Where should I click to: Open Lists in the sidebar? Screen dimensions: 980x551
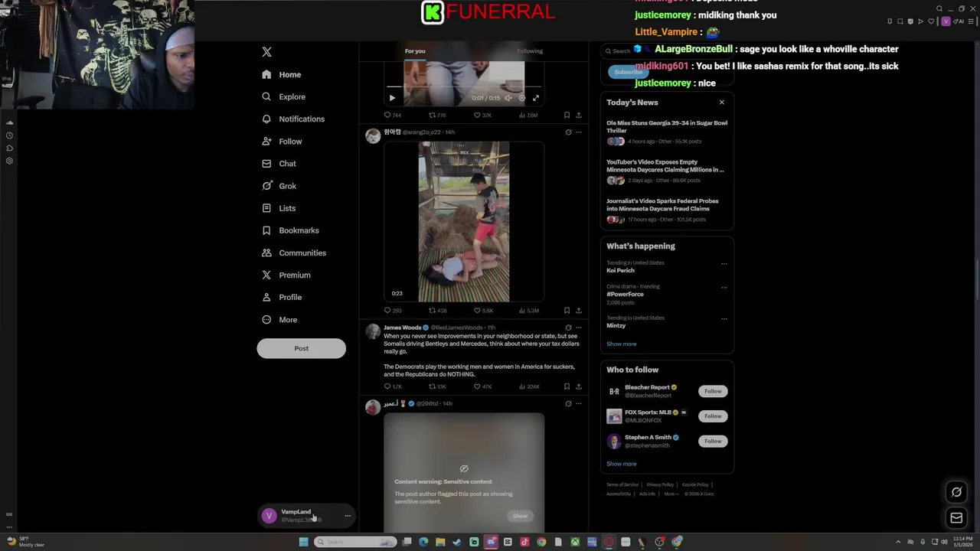pyautogui.click(x=279, y=207)
